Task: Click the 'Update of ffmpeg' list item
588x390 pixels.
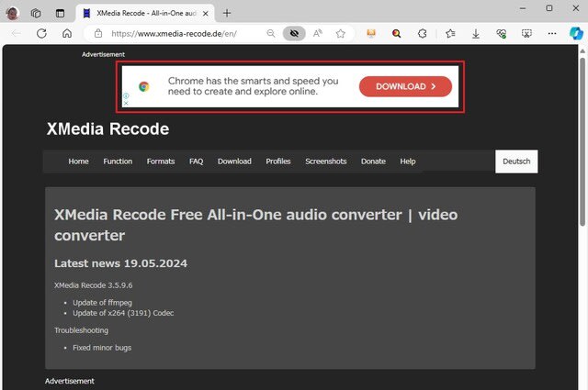Action: [x=102, y=303]
